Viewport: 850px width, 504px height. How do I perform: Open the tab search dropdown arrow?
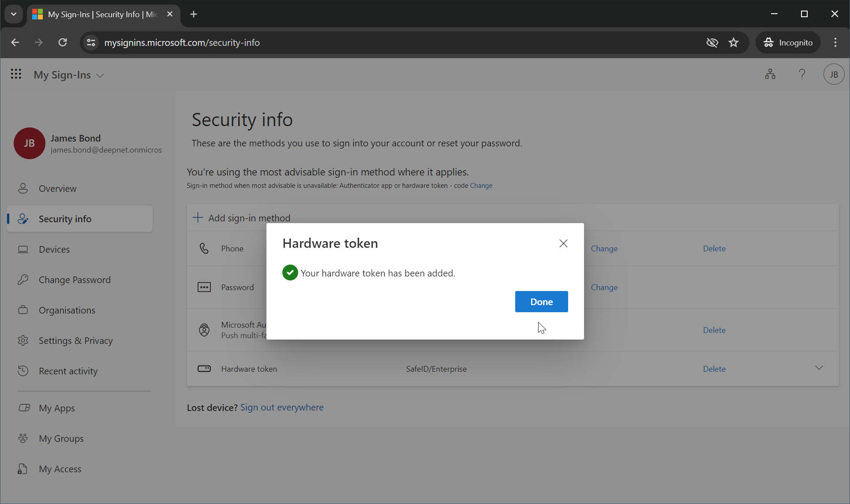tap(14, 14)
